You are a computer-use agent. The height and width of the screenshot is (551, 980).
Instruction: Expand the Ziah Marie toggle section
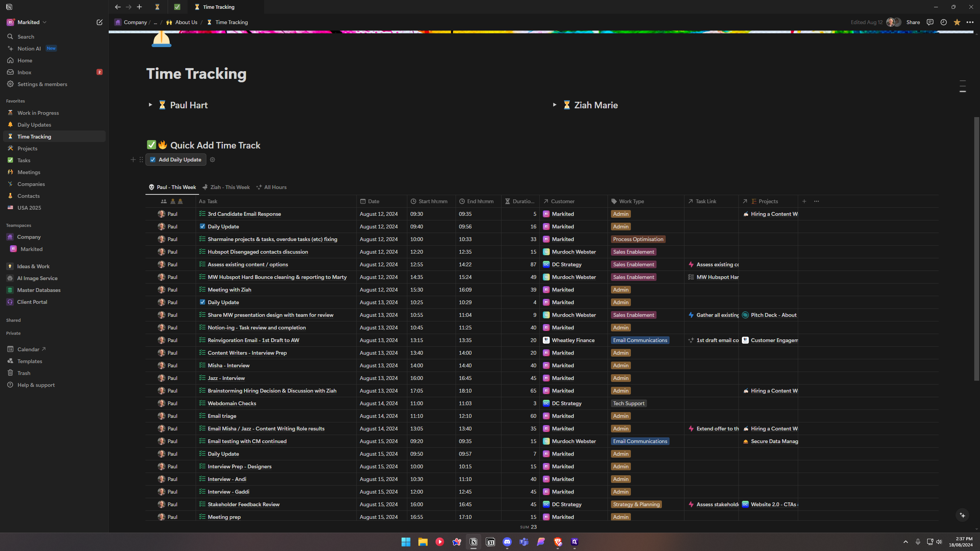click(x=554, y=105)
